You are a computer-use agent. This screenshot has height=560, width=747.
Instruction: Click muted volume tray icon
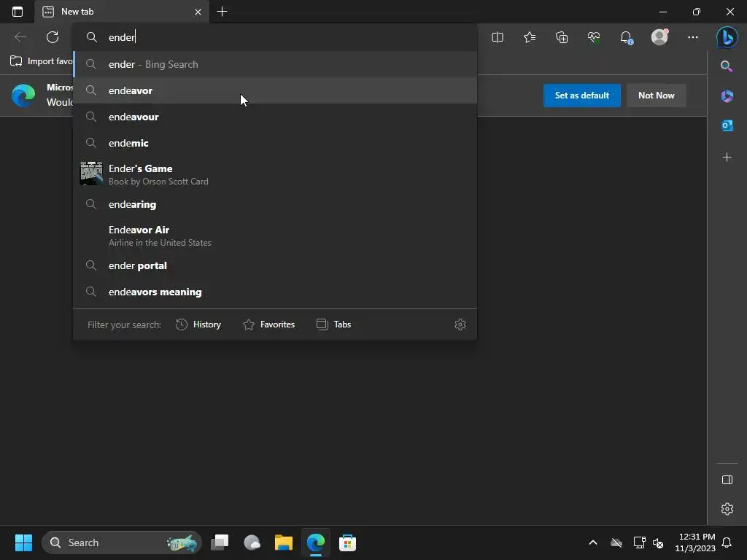click(x=658, y=542)
